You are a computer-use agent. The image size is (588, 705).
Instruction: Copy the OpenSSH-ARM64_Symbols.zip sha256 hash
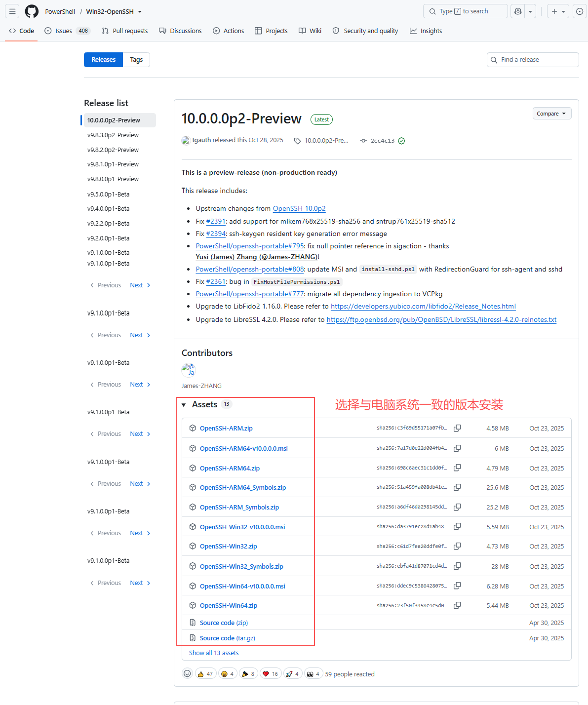click(x=457, y=487)
